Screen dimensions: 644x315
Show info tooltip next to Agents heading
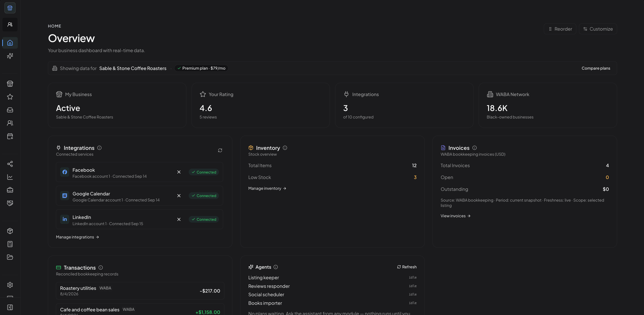coord(276,267)
